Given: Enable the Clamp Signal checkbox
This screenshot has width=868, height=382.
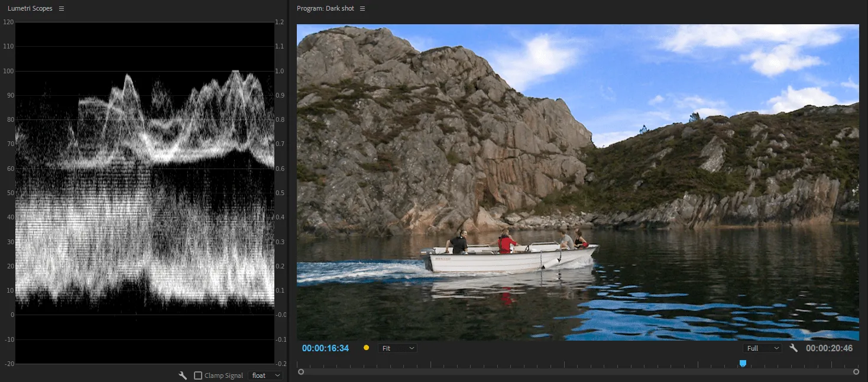Looking at the screenshot, I should [x=198, y=375].
